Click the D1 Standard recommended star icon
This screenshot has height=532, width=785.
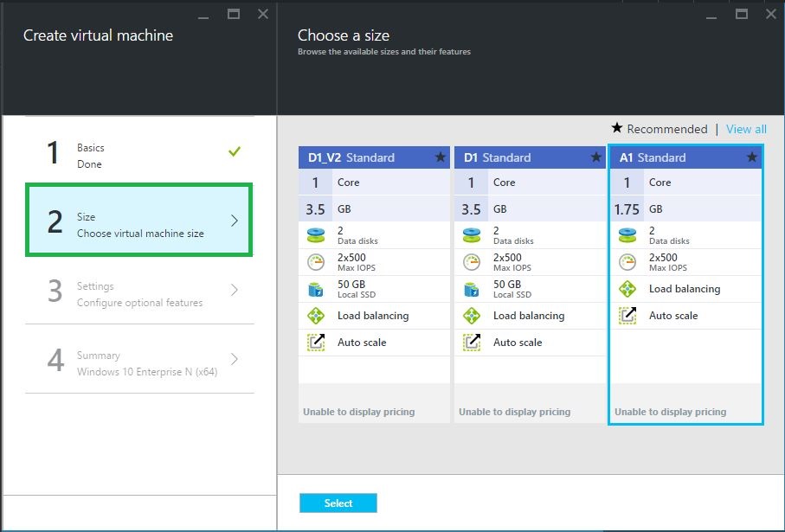[x=595, y=157]
